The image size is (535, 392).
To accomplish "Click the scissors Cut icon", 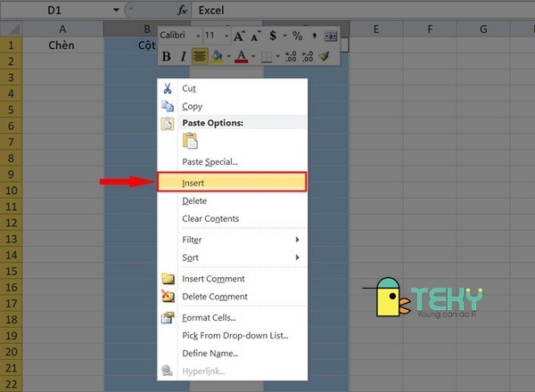I will [168, 88].
